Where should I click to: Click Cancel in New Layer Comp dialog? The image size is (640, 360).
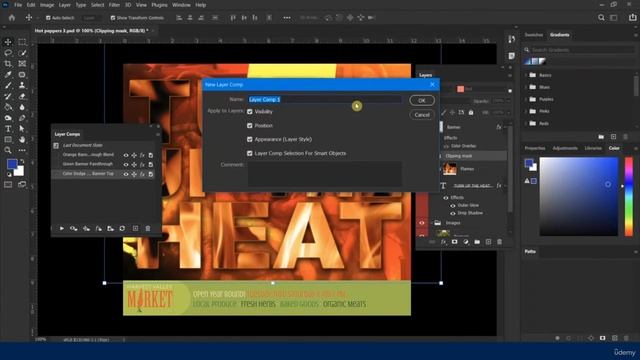click(422, 115)
